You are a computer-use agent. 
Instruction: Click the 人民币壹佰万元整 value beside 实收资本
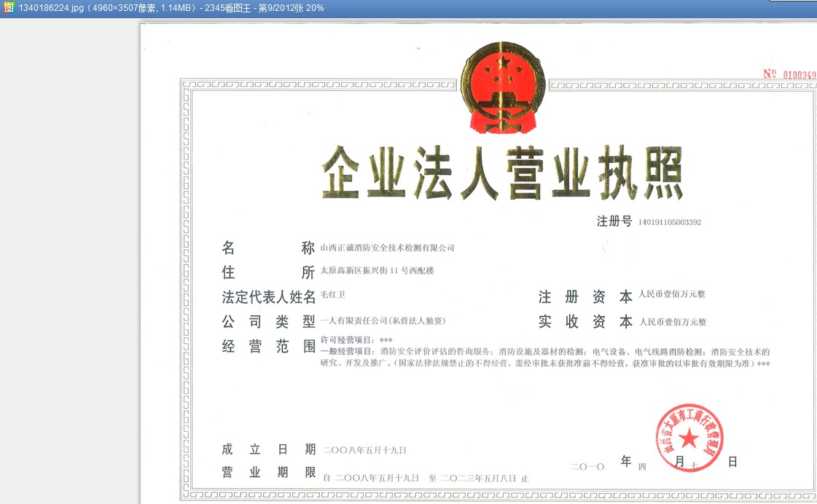click(673, 323)
